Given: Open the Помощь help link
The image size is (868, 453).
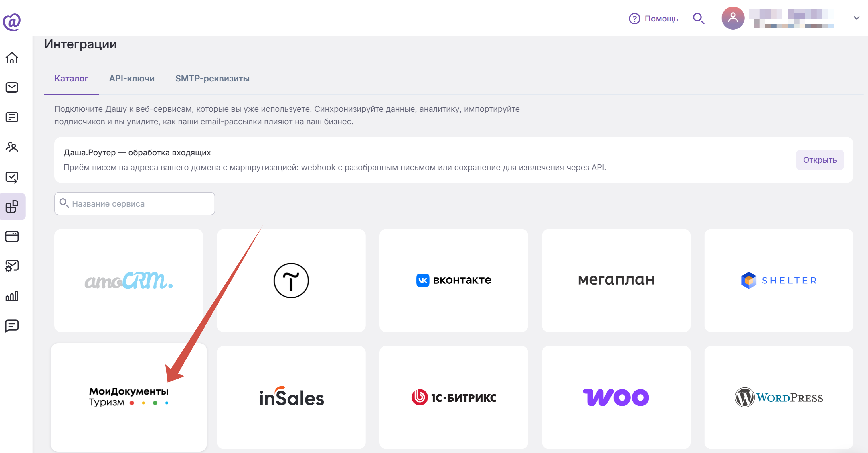Looking at the screenshot, I should [653, 19].
